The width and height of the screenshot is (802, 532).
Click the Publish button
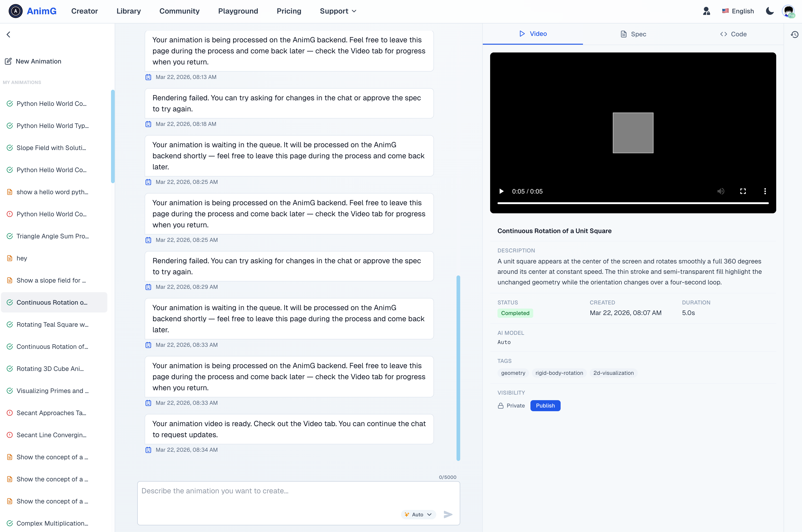click(545, 405)
